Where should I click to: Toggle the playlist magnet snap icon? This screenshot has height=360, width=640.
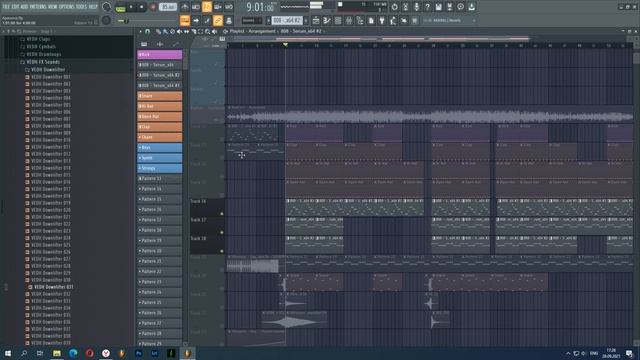pyautogui.click(x=147, y=31)
